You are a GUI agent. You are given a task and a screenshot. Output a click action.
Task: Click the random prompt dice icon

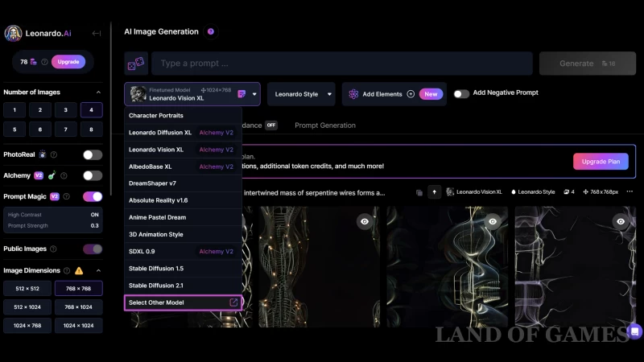tap(135, 63)
